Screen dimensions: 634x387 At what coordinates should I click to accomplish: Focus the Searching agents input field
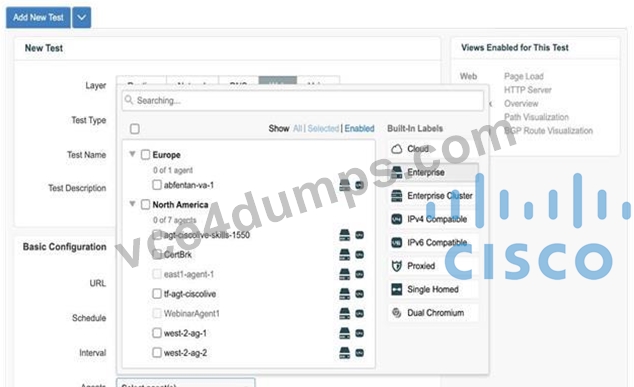point(303,100)
